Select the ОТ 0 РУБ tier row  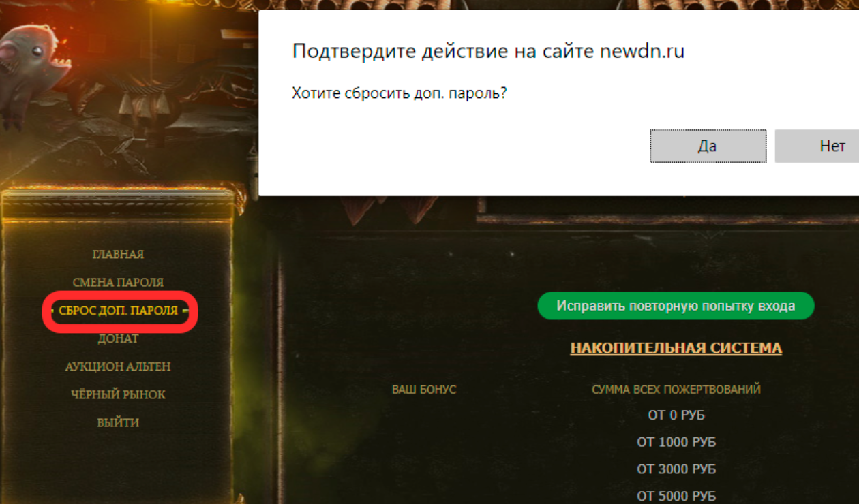[676, 415]
